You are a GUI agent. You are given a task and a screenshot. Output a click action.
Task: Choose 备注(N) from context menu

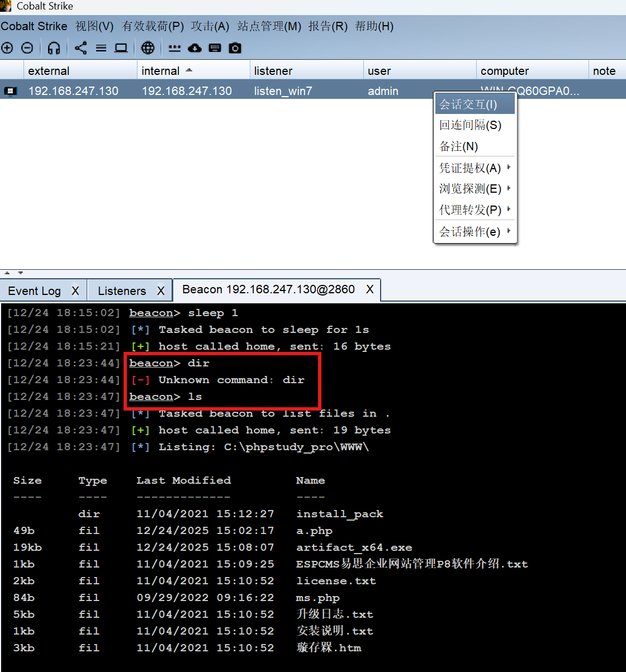pos(475,146)
